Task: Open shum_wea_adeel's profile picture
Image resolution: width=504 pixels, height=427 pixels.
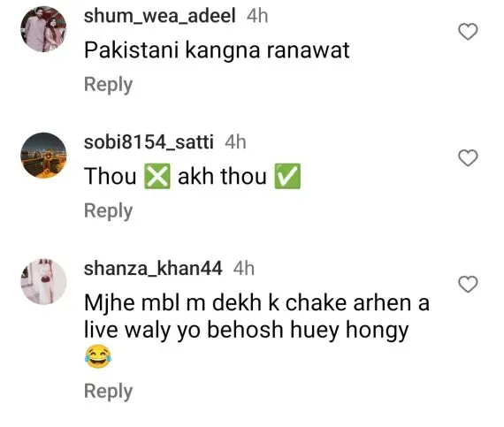Action: pos(43,29)
